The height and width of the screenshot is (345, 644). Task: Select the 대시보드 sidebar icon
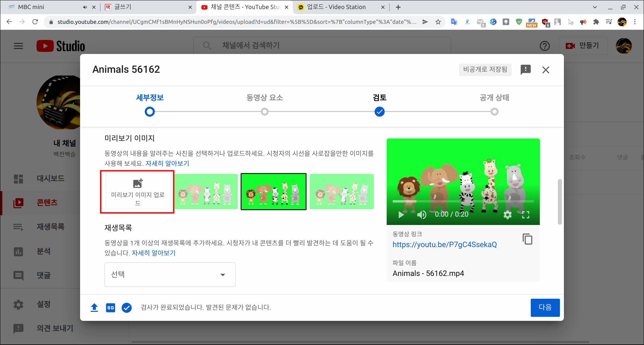(18, 178)
